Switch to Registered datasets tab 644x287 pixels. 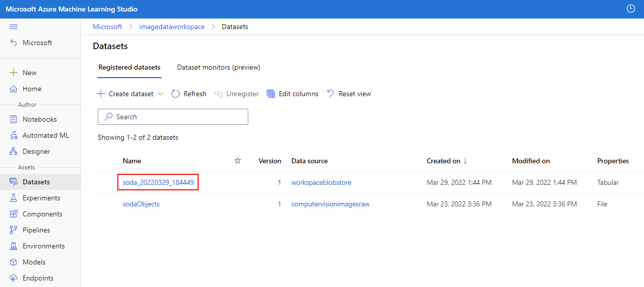[129, 67]
